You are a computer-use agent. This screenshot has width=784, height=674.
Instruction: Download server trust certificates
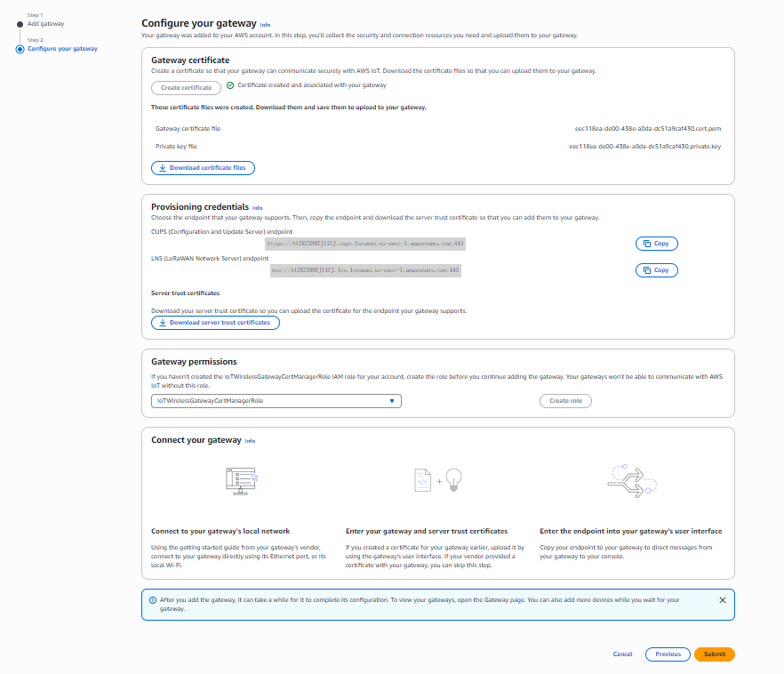pos(215,323)
